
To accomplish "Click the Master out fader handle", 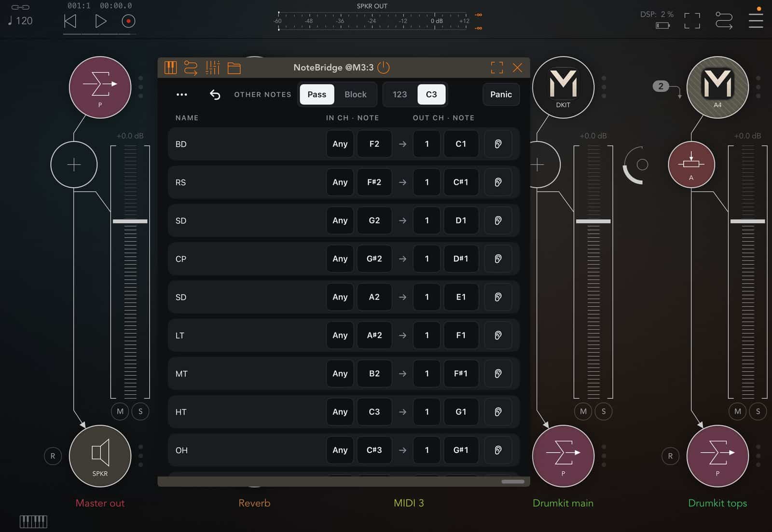I will 130,221.
